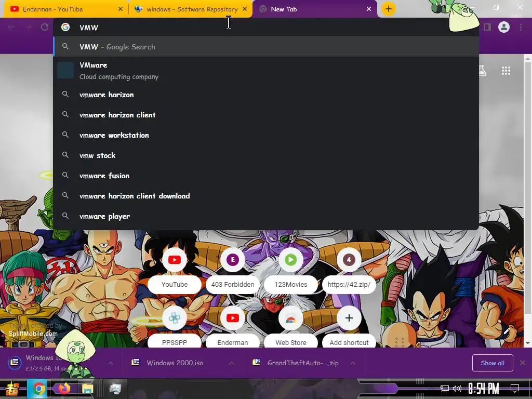Image resolution: width=532 pixels, height=399 pixels.
Task: Click Show all downloads button
Action: pyautogui.click(x=493, y=363)
